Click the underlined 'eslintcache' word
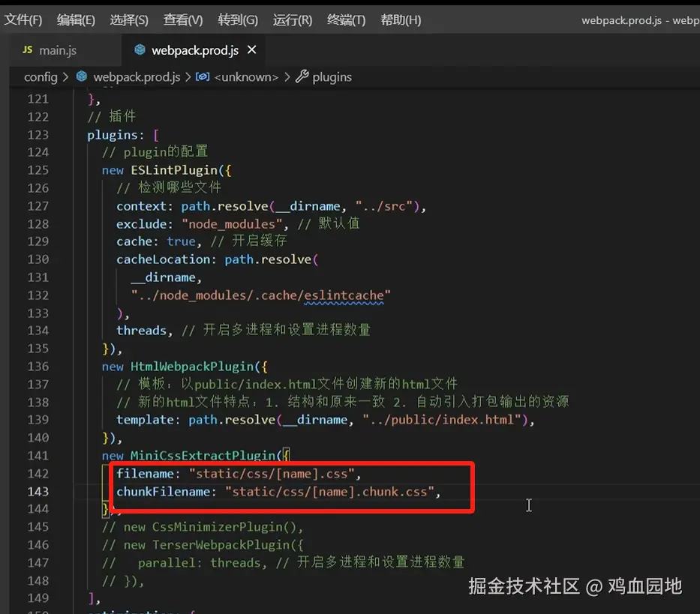The image size is (700, 614). (x=344, y=295)
